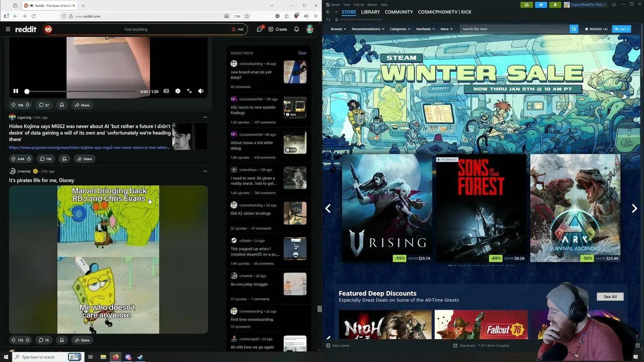The width and height of the screenshot is (644, 362).
Task: Open Sons of the Forest capsule
Action: [x=481, y=208]
